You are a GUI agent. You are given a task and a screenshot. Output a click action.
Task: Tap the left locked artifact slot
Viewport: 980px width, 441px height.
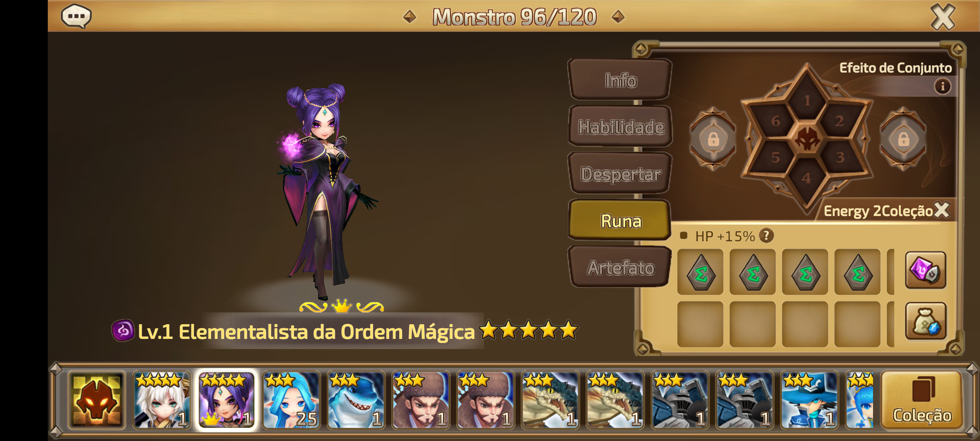(713, 139)
